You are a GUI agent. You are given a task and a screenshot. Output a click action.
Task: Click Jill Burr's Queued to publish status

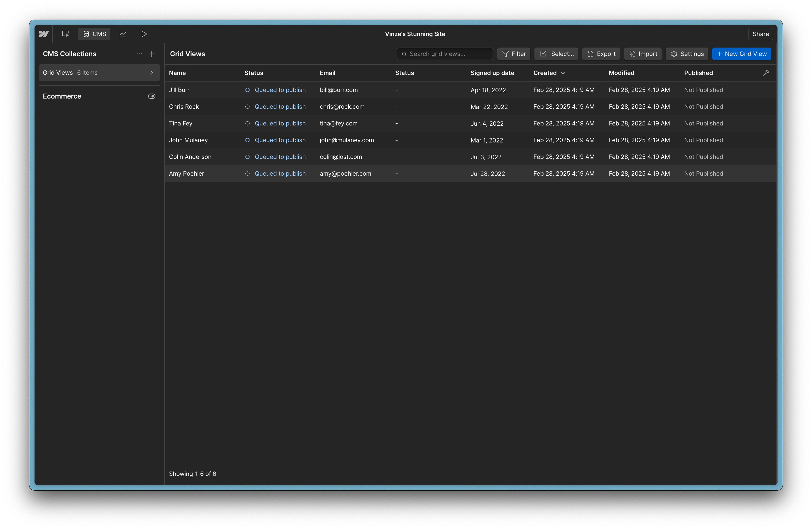(x=280, y=90)
